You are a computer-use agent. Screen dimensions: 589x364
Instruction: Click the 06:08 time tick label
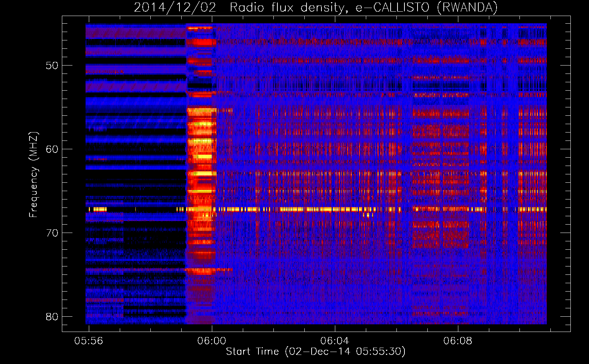click(458, 341)
